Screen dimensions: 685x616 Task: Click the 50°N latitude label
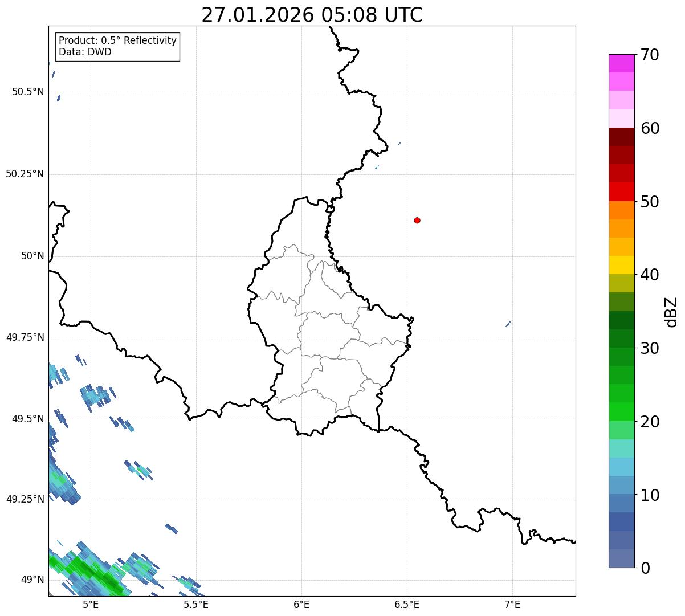click(32, 256)
